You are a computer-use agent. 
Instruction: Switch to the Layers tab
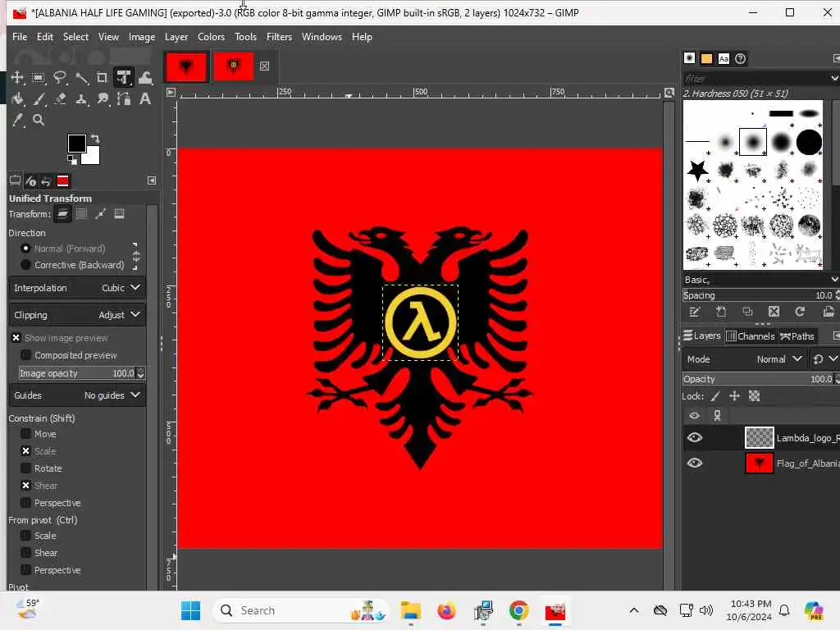point(702,336)
